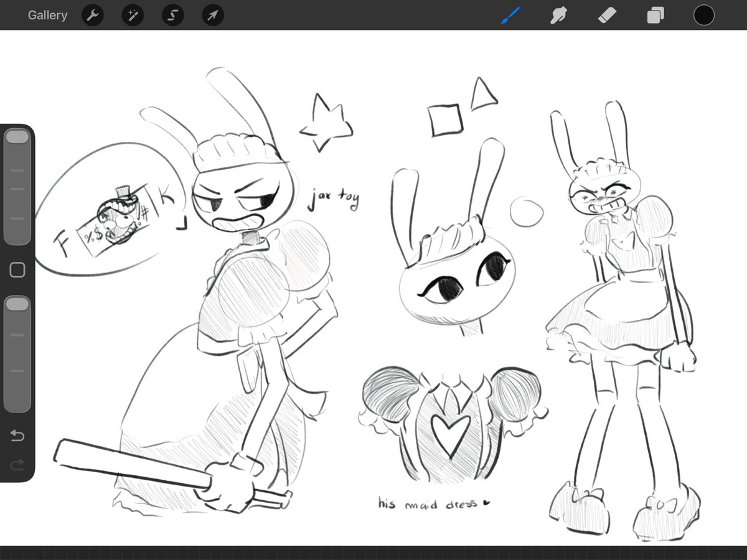Activate the Transform arrow tool

[213, 16]
